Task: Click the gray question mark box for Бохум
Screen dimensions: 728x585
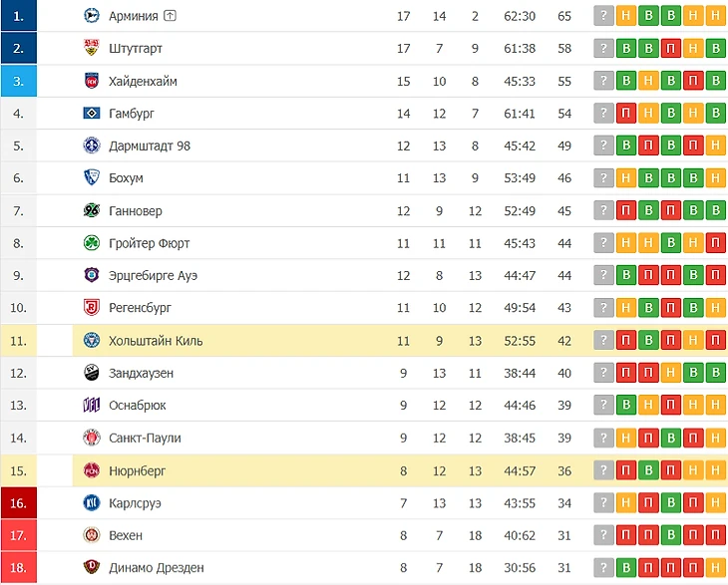Action: pos(603,178)
